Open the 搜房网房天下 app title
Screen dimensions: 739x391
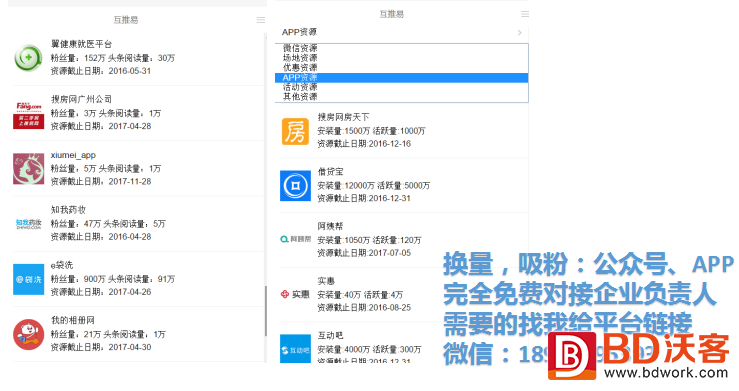coord(343,117)
